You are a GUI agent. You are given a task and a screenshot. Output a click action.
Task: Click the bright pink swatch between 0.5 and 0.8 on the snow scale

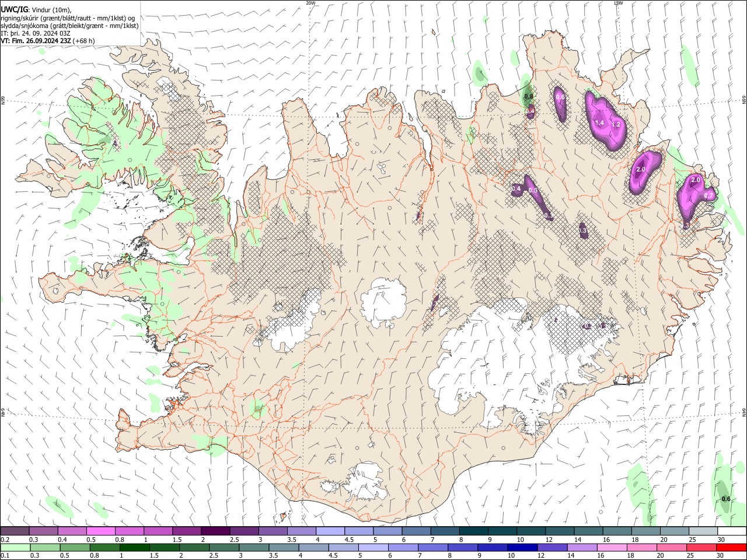100,531
